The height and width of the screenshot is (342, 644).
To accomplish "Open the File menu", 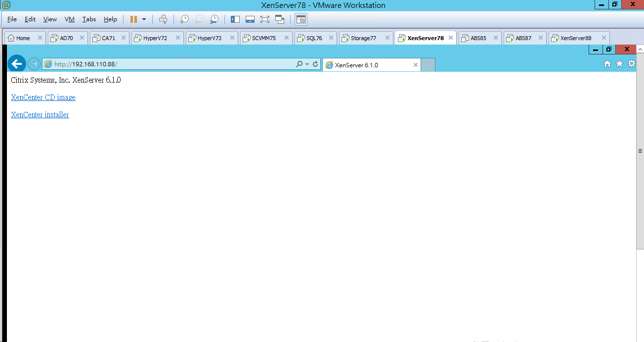I will point(12,19).
